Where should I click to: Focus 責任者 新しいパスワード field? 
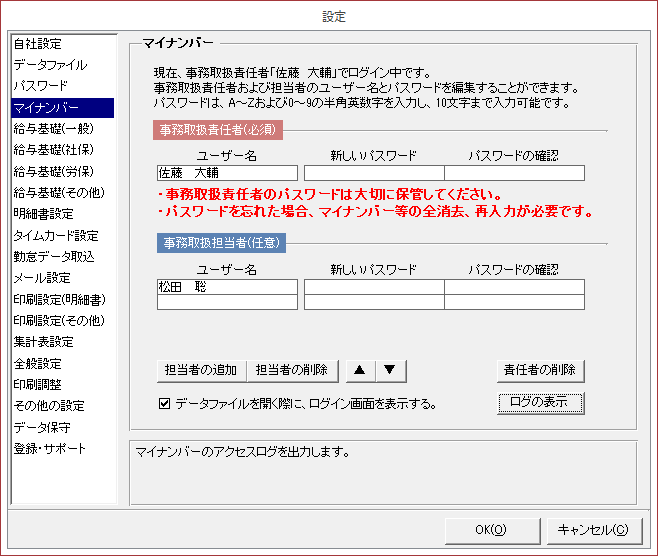[374, 173]
